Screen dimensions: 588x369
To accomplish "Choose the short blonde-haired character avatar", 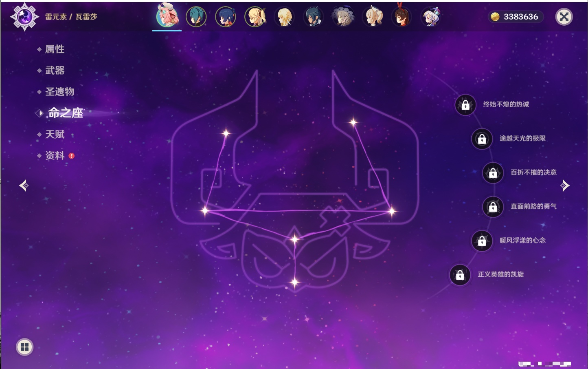I will pyautogui.click(x=284, y=17).
